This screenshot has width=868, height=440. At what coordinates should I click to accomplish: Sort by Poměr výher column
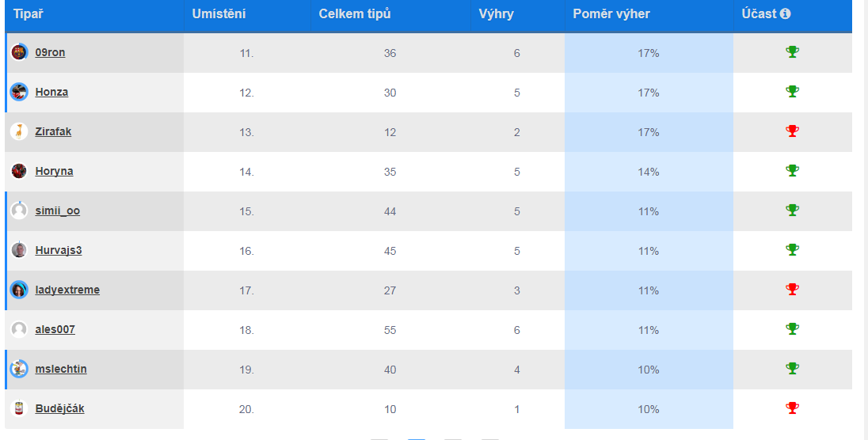(x=611, y=13)
